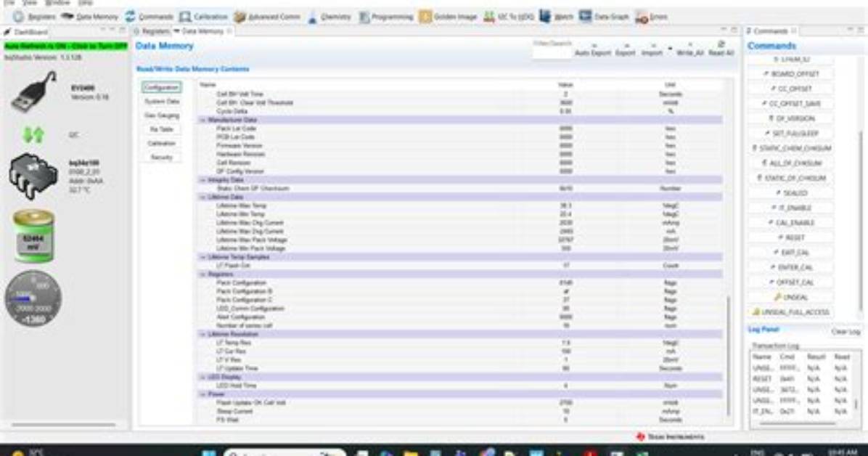Click the EV2400 USB adapter icon

pyautogui.click(x=34, y=91)
